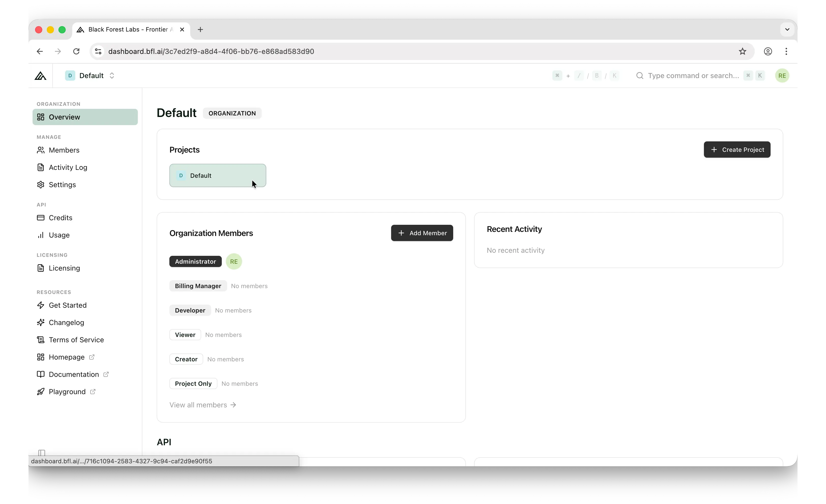Click the Black Forest Labs logo
This screenshot has height=504, width=826.
tap(40, 76)
